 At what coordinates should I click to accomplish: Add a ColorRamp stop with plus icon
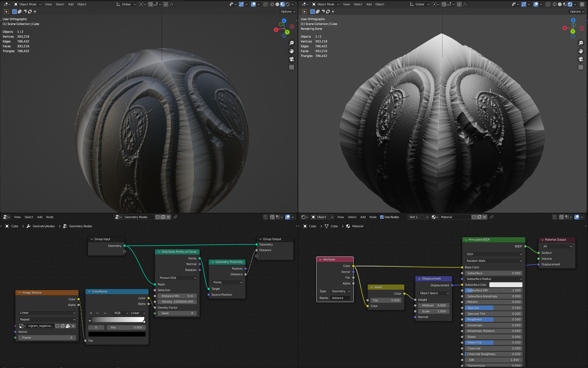click(x=91, y=313)
